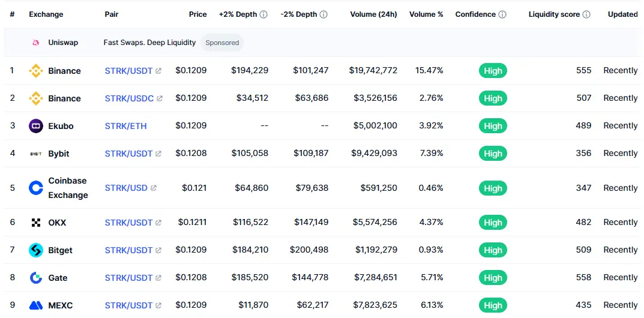Click the Bitget exchange logo
644x318 pixels.
[x=36, y=250]
